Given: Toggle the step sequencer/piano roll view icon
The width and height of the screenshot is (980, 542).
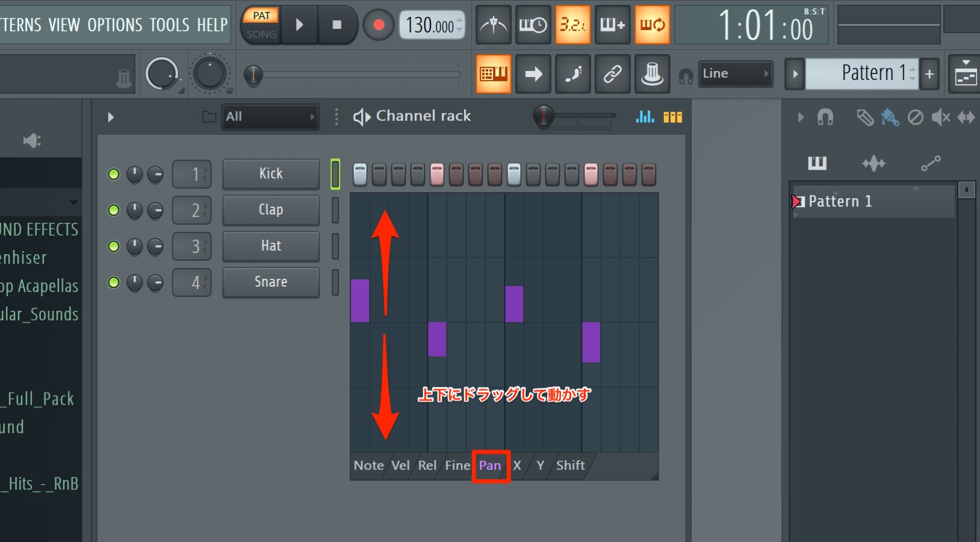Looking at the screenshot, I should click(673, 117).
